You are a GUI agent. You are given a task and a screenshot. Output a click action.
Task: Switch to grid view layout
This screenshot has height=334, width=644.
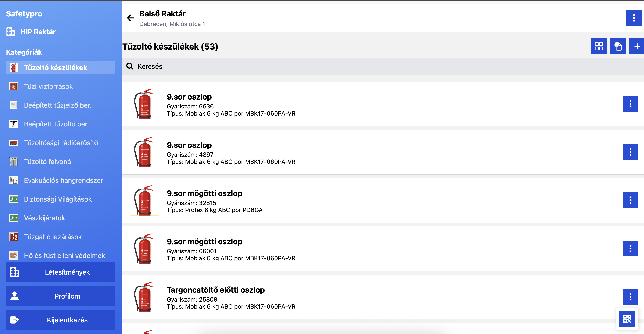pos(598,46)
